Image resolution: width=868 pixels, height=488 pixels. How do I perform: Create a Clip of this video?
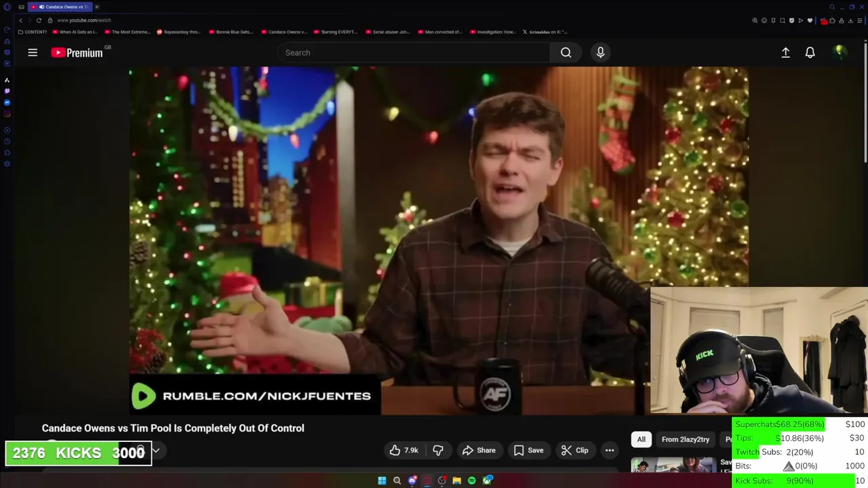[575, 450]
